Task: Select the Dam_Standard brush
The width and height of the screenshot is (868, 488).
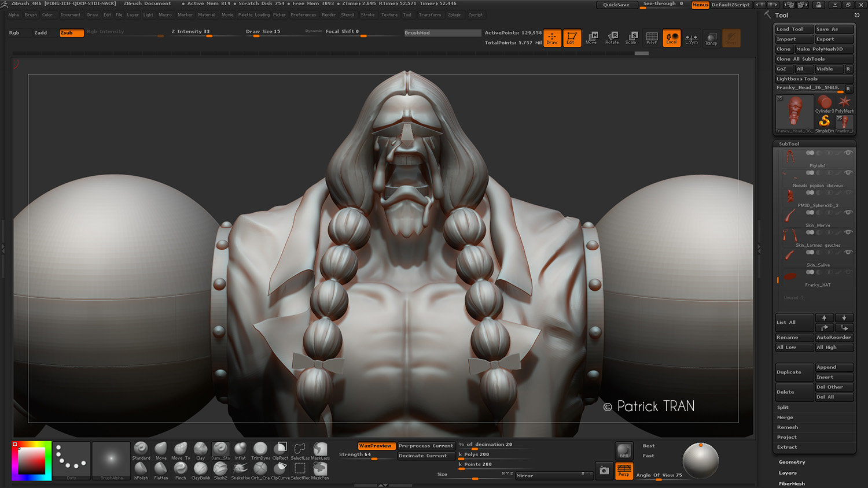Action: [x=220, y=451]
